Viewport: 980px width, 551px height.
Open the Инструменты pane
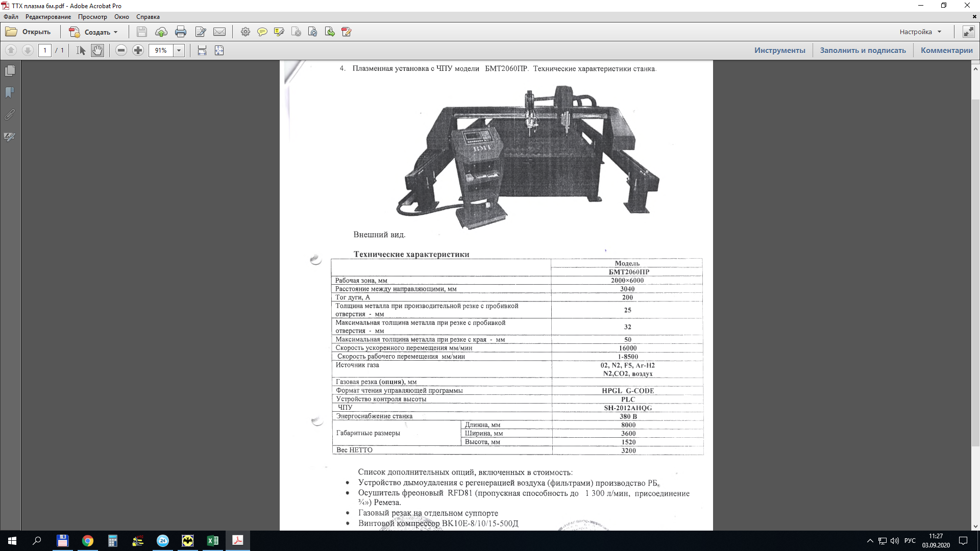coord(779,50)
